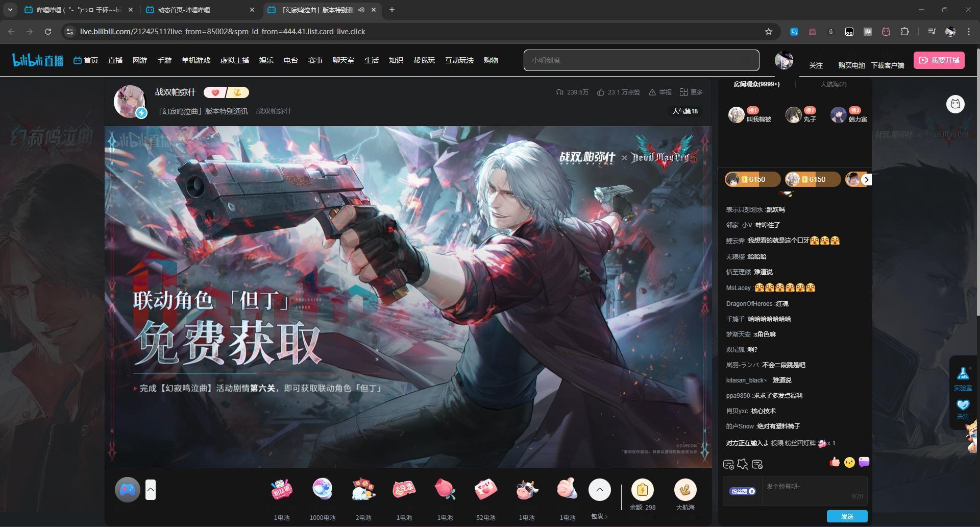
Task: Switch to the 动态首页-哔哩哔哩 browser tab
Action: [201, 10]
